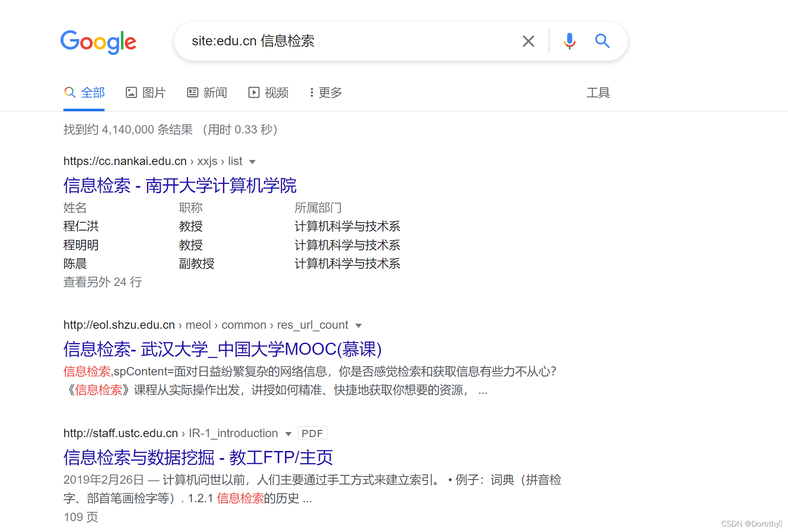Click the name 程明明 in the table
Viewport: 788px width, 532px height.
tap(81, 245)
